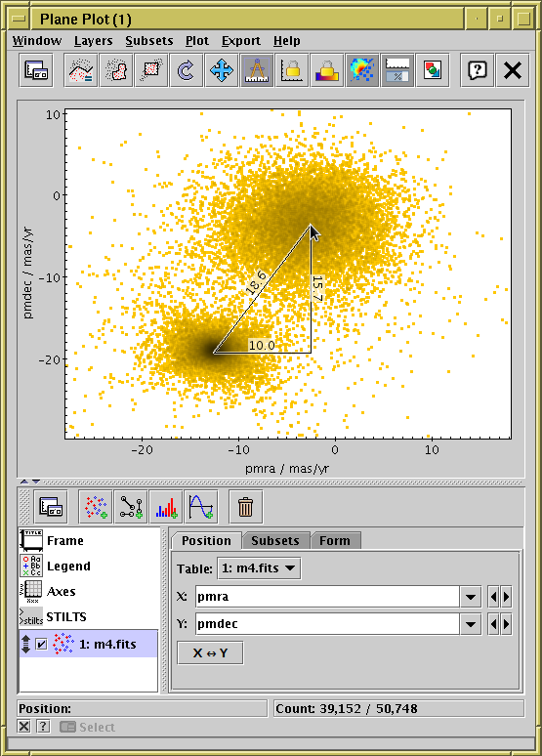The image size is (542, 756).
Task: Open the Window menu
Action: click(37, 41)
